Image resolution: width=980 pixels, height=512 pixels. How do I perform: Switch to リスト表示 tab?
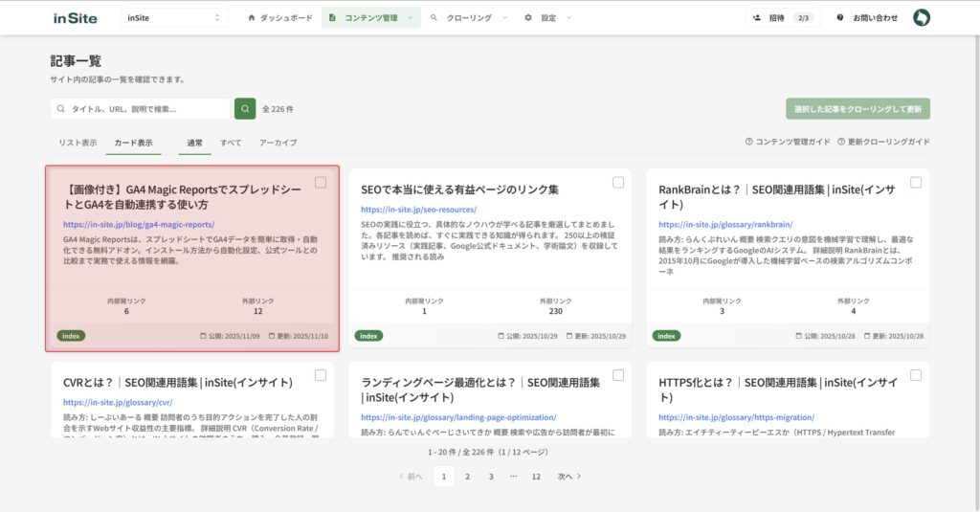(x=78, y=144)
